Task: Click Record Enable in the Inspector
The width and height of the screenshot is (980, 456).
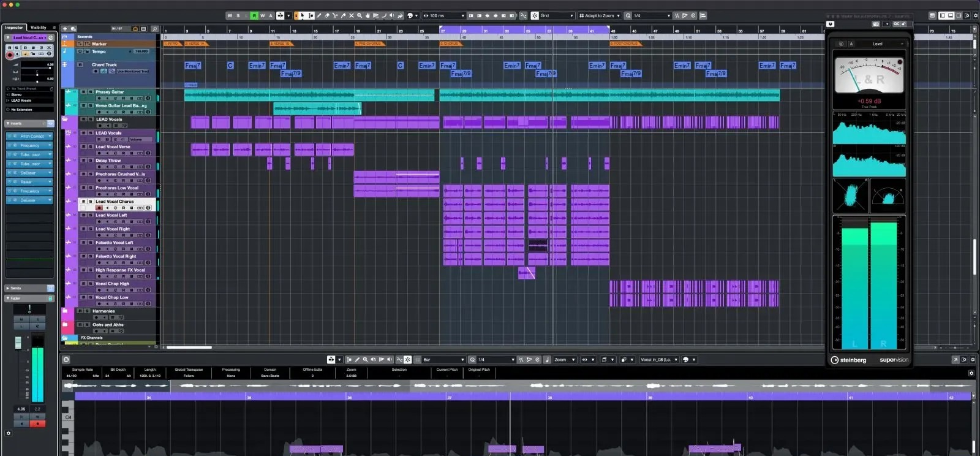Action: [x=10, y=55]
